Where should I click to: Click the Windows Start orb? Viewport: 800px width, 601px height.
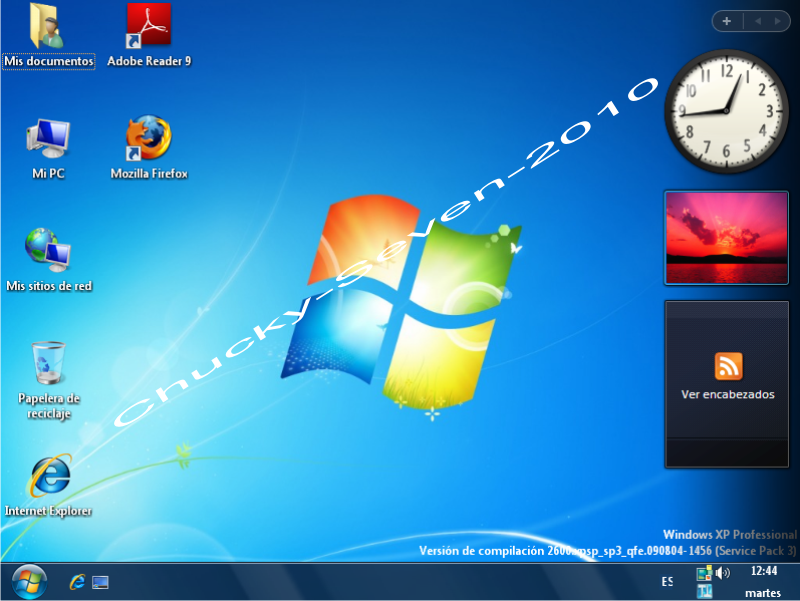(29, 582)
